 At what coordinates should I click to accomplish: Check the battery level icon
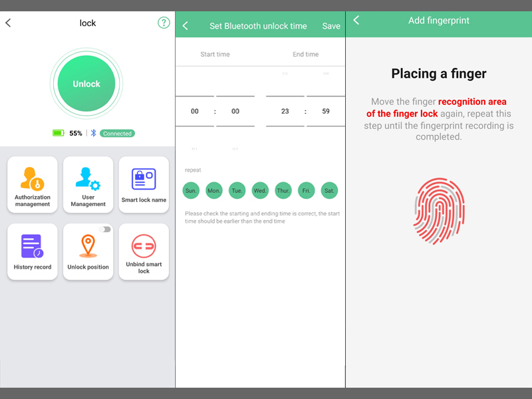point(59,133)
